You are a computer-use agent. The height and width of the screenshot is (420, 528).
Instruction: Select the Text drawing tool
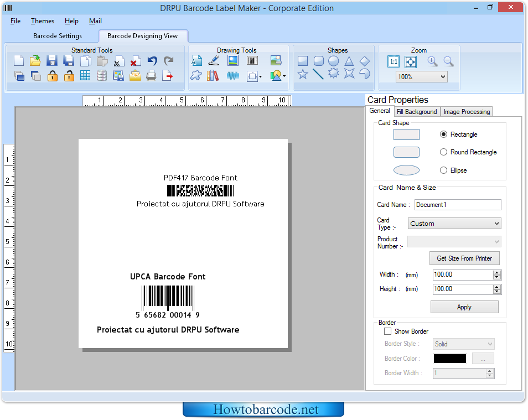point(196,61)
